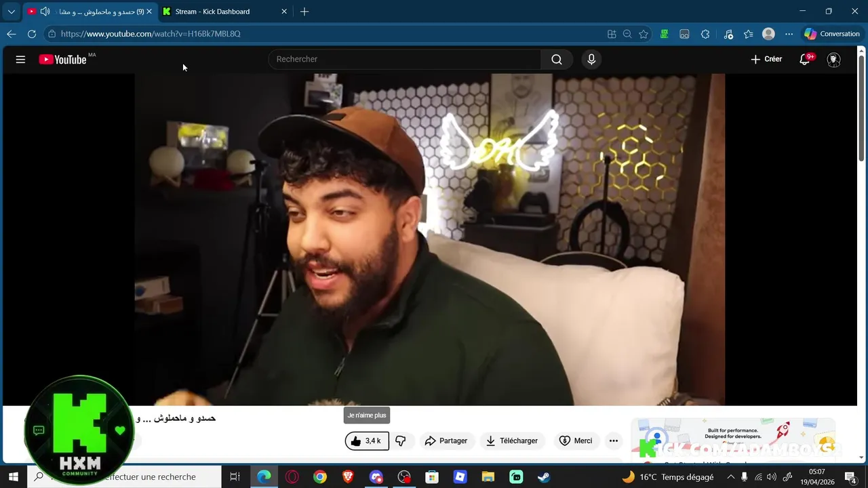868x488 pixels.
Task: Open more actions three-dot menu under video
Action: point(614,441)
